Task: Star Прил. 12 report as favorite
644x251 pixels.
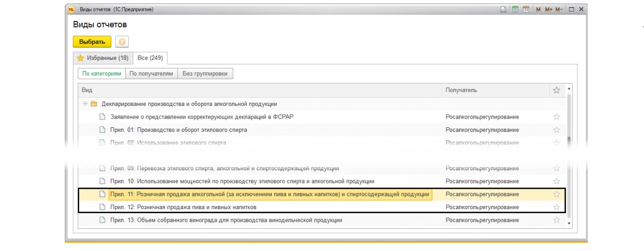Action: pos(557,207)
